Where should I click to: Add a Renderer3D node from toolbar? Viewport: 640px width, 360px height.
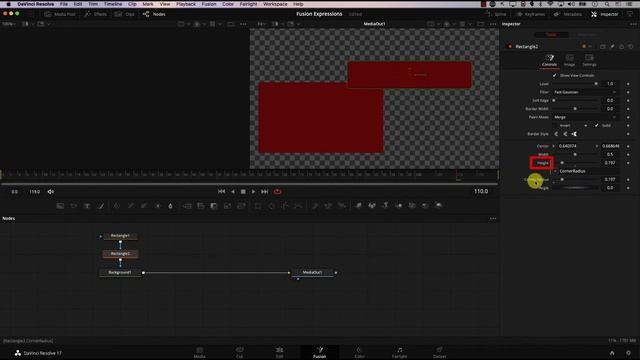pos(438,205)
